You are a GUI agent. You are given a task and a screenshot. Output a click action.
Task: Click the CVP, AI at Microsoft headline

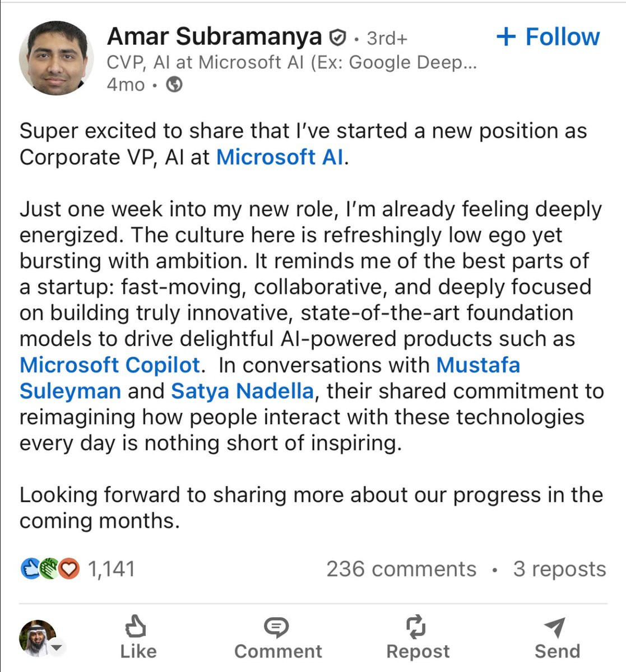[x=291, y=62]
